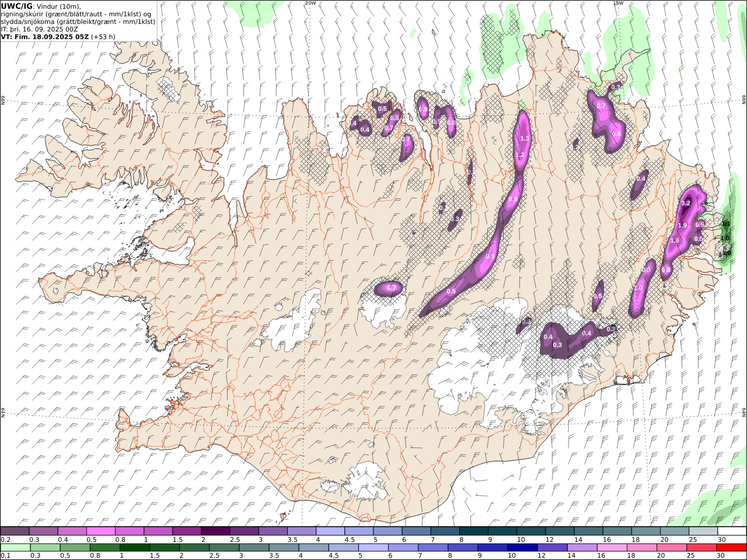Select upper legend swatch between 0.3 and 0.4
Viewport: 747px width, 560px height.
(x=43, y=531)
